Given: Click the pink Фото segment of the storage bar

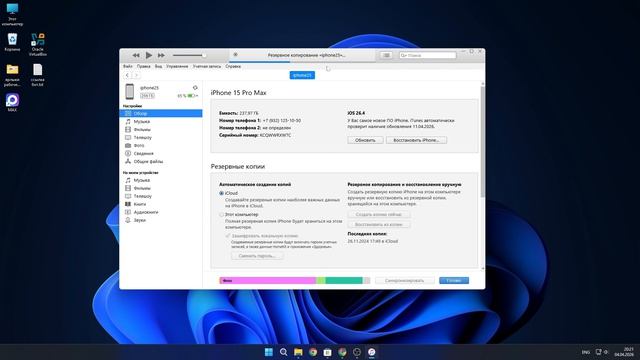Looking at the screenshot, I should pyautogui.click(x=268, y=280).
